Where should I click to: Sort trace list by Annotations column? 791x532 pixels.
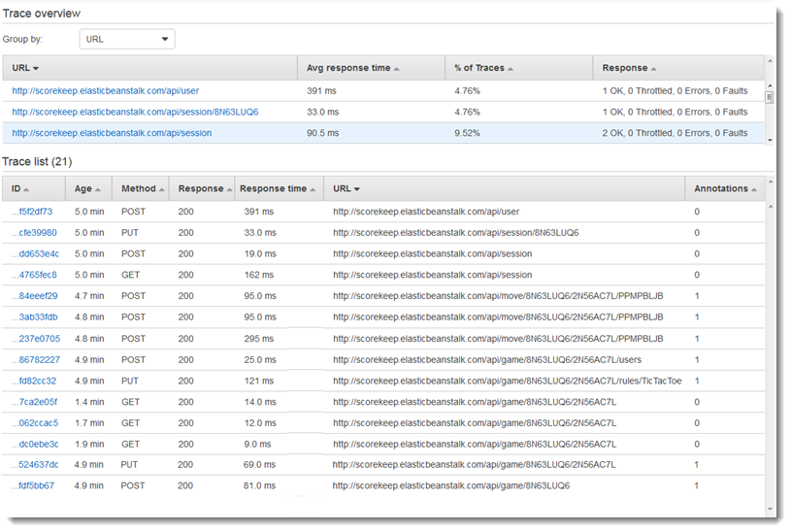pyautogui.click(x=725, y=188)
